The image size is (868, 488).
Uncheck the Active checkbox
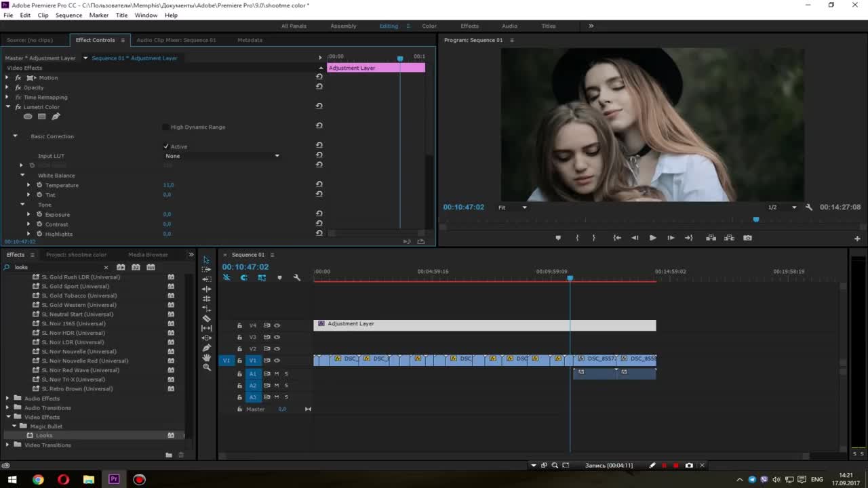coord(165,146)
